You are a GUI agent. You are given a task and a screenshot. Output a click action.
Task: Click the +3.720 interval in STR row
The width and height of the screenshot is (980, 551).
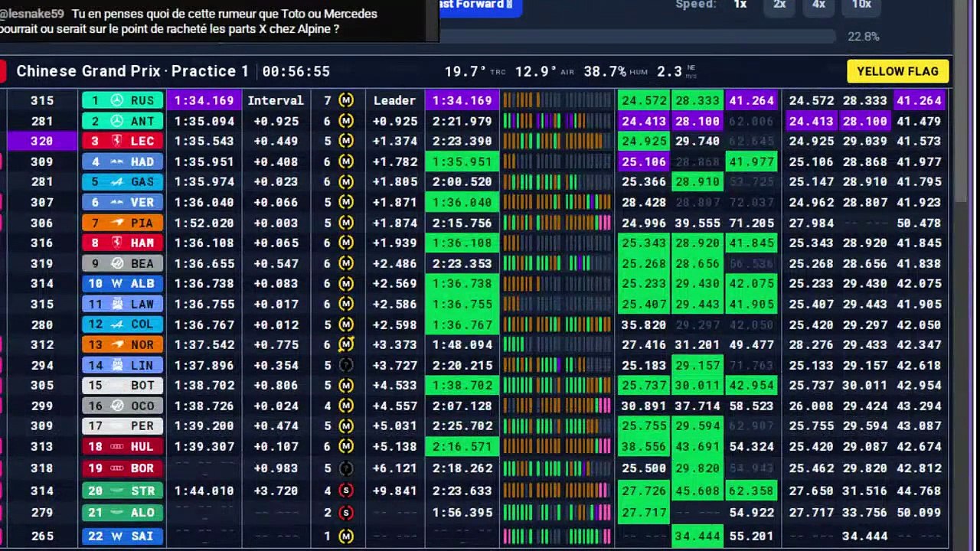pyautogui.click(x=276, y=491)
